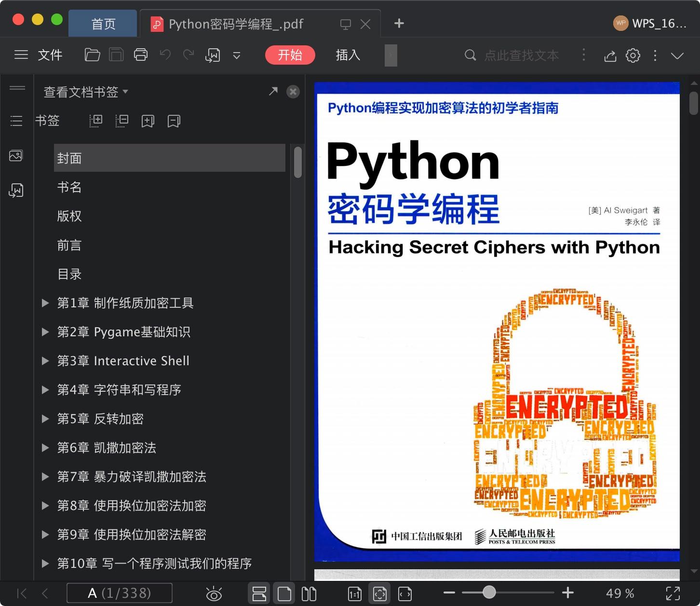Expand 第2章 Pygame基础知识
This screenshot has width=700, height=606.
45,332
